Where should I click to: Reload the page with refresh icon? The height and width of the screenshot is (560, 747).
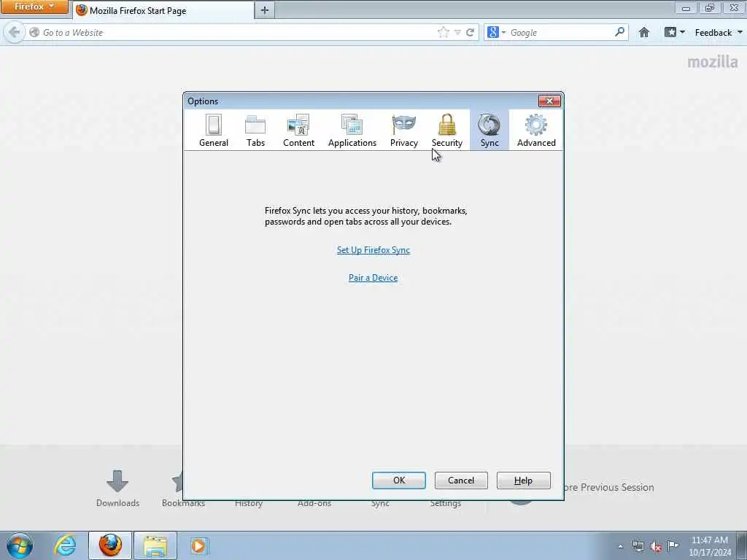(471, 32)
